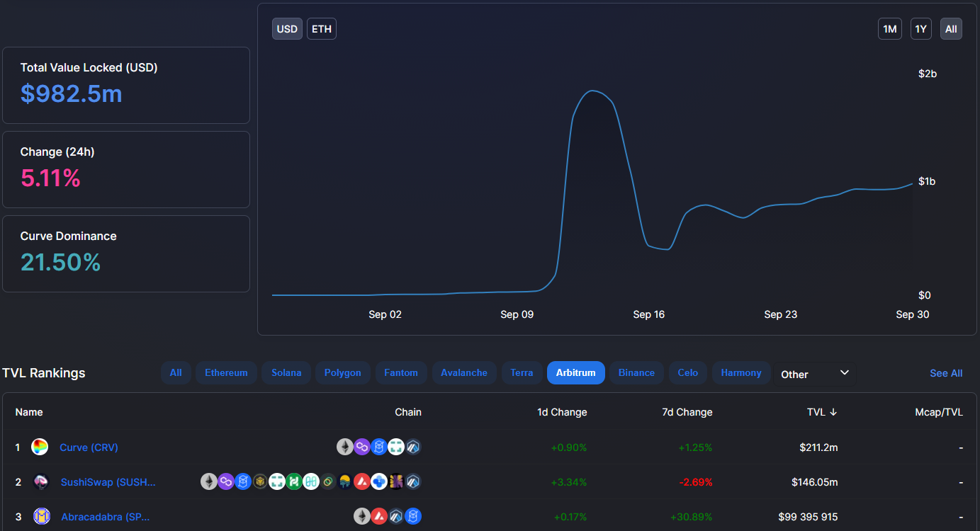Click the Arbitrum chain icon in Curve row
Viewport: 980px width, 531px height.
(x=413, y=447)
